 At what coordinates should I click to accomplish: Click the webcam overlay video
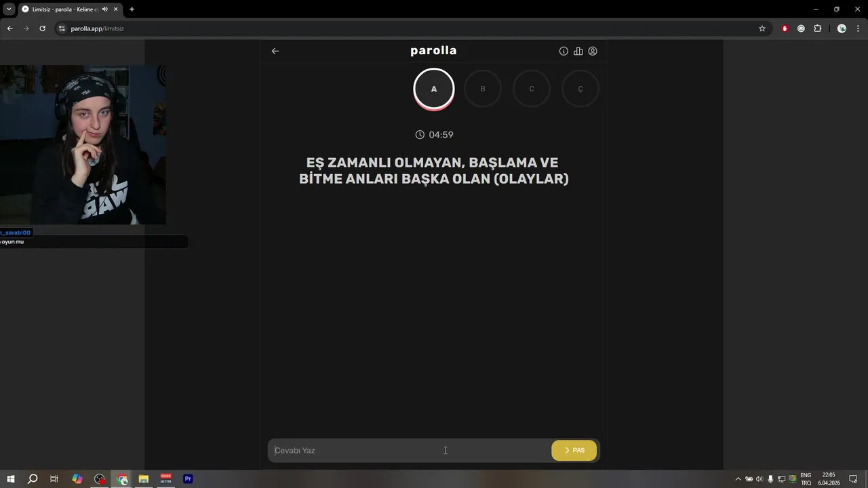coord(83,144)
